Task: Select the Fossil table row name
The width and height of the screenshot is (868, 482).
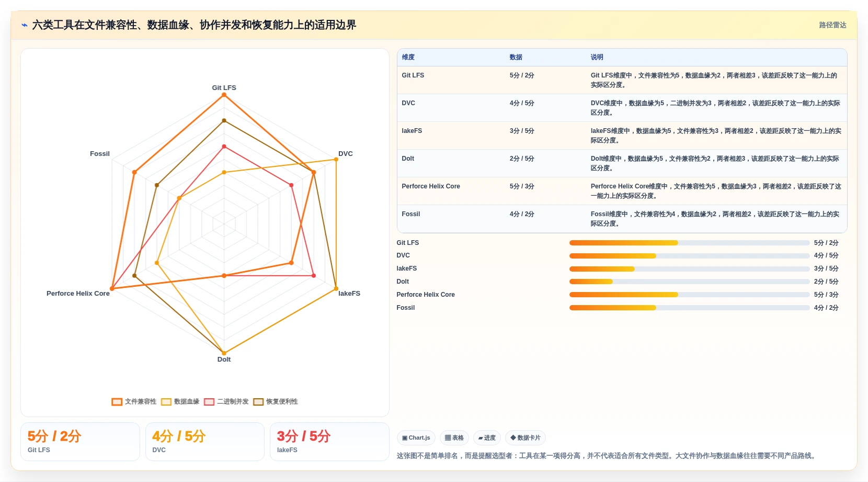Action: 411,214
